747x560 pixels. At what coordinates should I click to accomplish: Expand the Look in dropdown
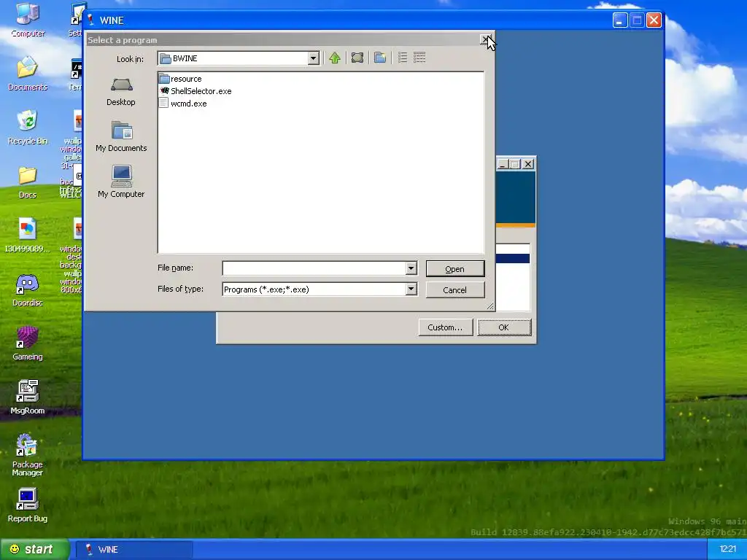313,58
